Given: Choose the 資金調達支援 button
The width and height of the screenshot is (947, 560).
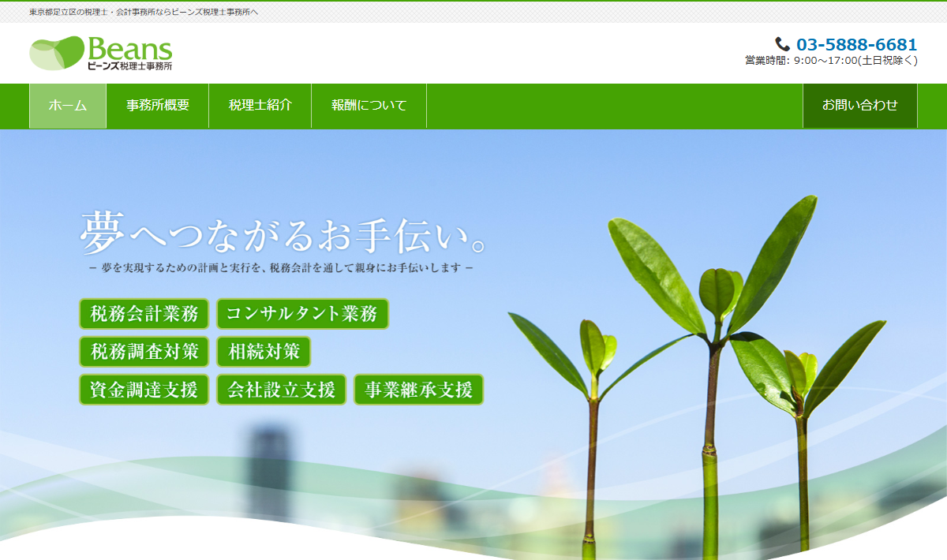Looking at the screenshot, I should (x=144, y=390).
